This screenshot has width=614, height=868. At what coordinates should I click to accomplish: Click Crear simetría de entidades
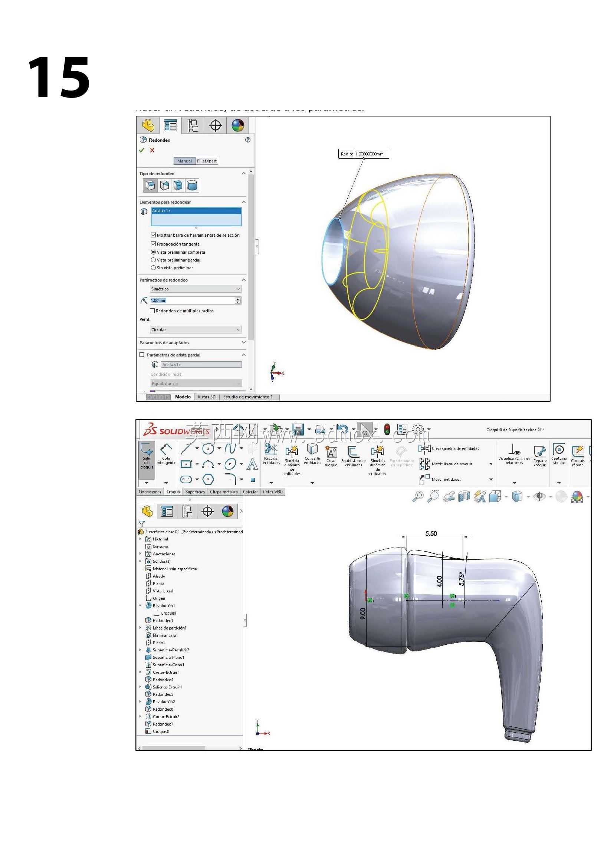[x=449, y=449]
